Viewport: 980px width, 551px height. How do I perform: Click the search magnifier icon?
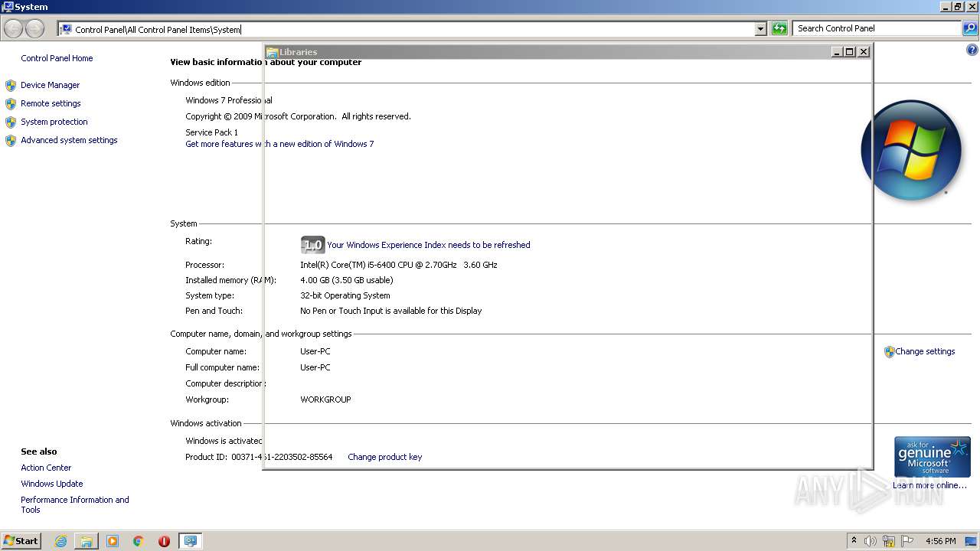[970, 28]
